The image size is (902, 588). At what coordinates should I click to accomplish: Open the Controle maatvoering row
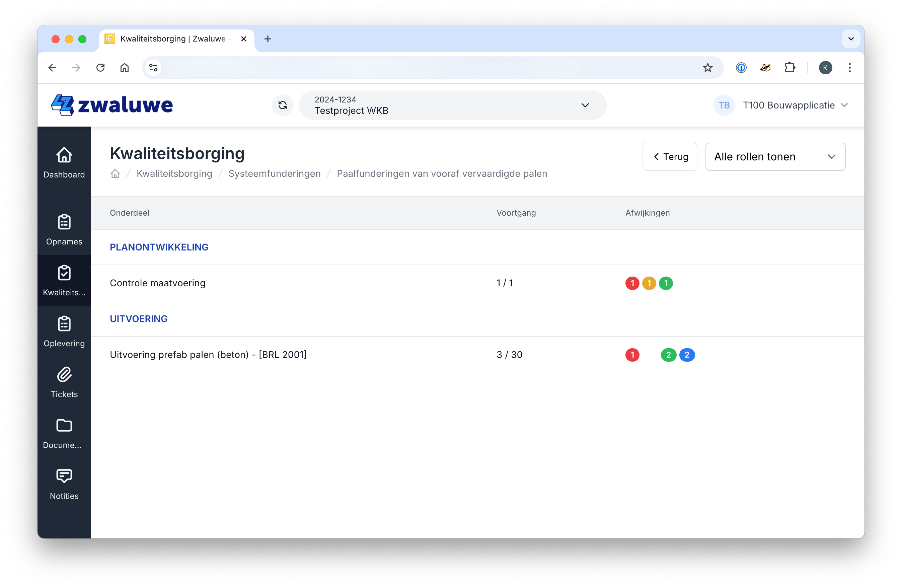(x=477, y=283)
